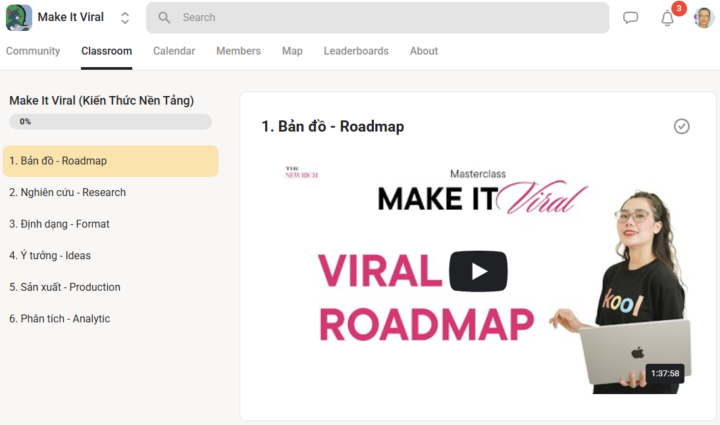The height and width of the screenshot is (425, 720).
Task: Click the red notification badge showing 3
Action: 679,8
